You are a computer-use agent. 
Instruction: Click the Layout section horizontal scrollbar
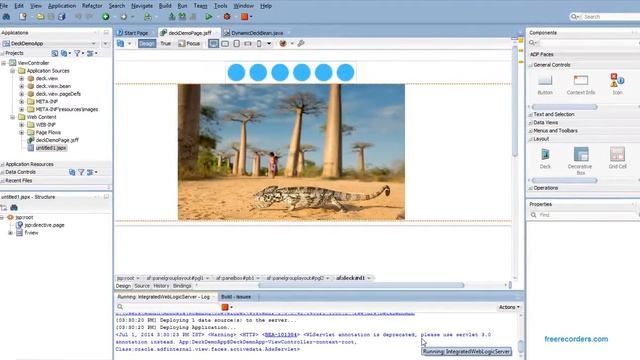coord(565,180)
